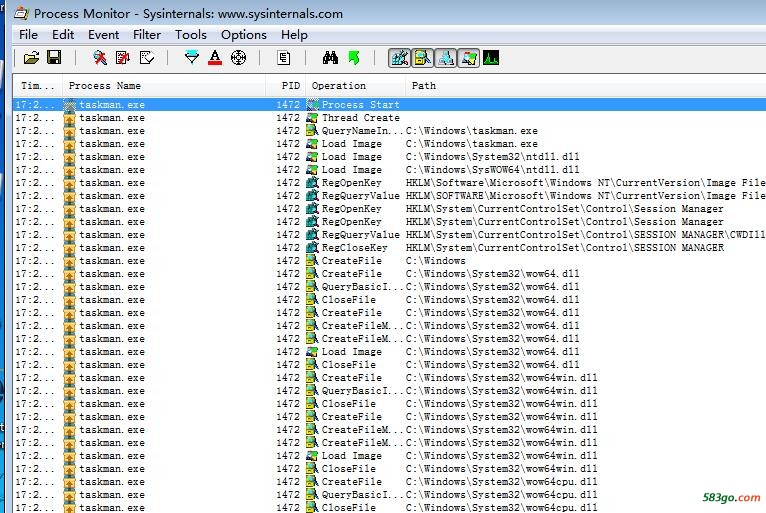The image size is (766, 513).
Task: Click the green Jump To arrow icon
Action: point(354,58)
